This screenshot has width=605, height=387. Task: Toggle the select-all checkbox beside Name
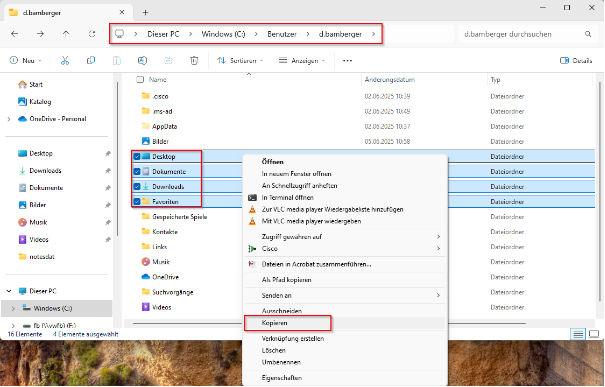point(140,79)
